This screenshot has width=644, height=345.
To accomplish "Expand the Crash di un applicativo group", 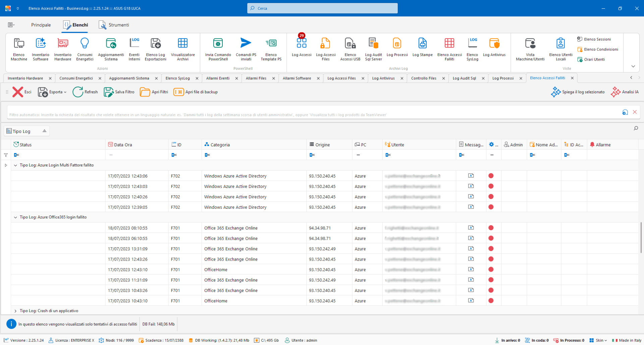I will (x=15, y=311).
